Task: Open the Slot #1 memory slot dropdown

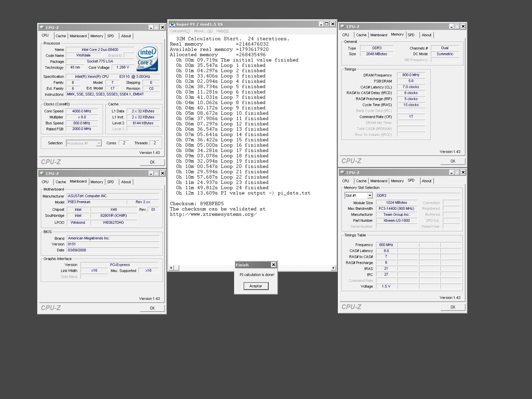Action: pyautogui.click(x=370, y=196)
